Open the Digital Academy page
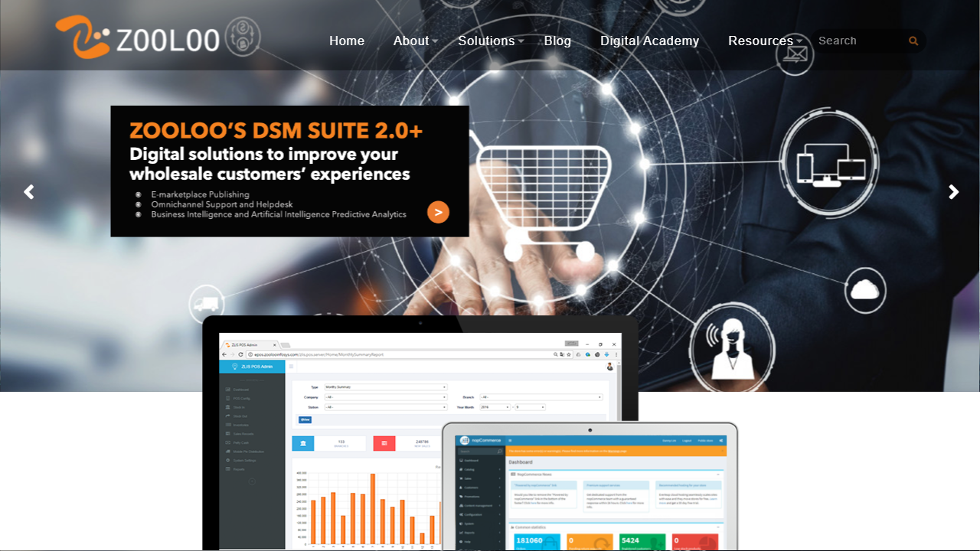The image size is (980, 551). [x=649, y=41]
